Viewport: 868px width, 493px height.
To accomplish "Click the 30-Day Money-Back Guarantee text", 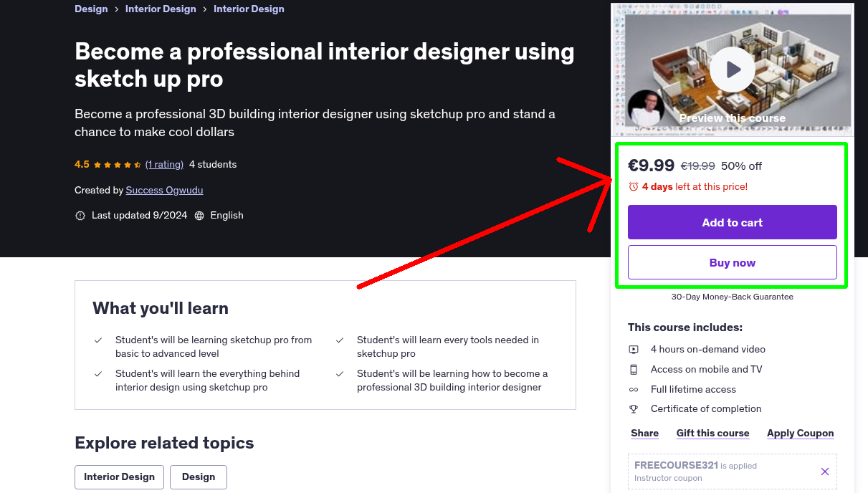I will [x=733, y=297].
